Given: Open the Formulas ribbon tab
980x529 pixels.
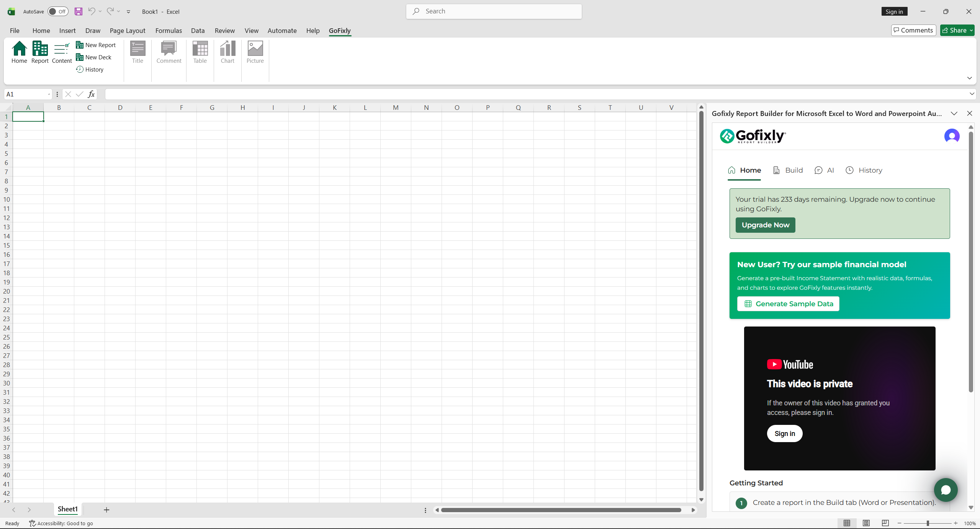Looking at the screenshot, I should pos(169,31).
